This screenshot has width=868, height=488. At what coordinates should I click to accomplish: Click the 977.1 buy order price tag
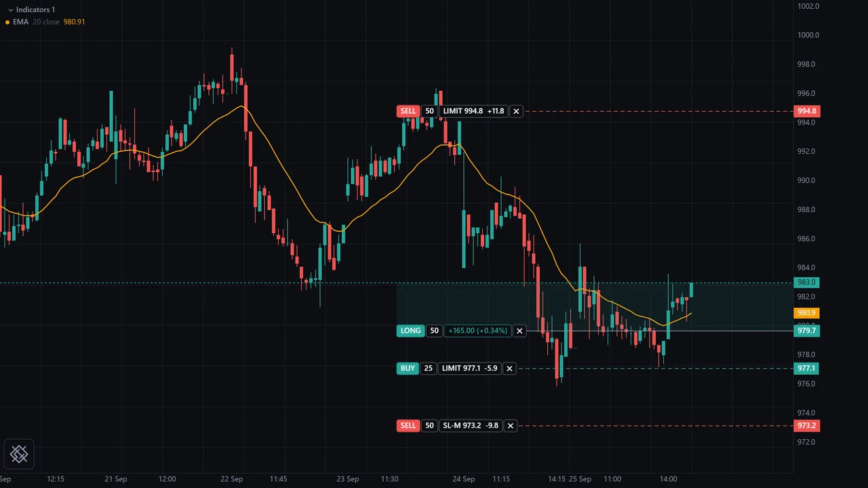click(807, 369)
